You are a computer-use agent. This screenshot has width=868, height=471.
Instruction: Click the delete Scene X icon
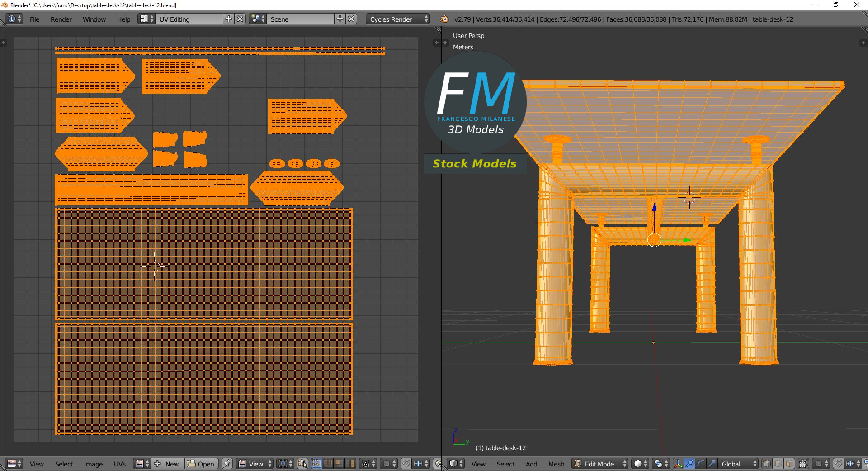(x=351, y=19)
